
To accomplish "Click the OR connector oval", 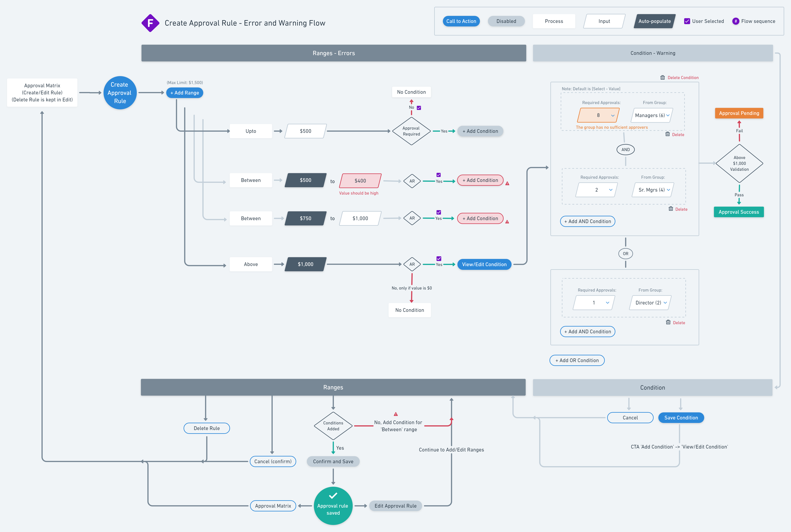I will click(625, 254).
